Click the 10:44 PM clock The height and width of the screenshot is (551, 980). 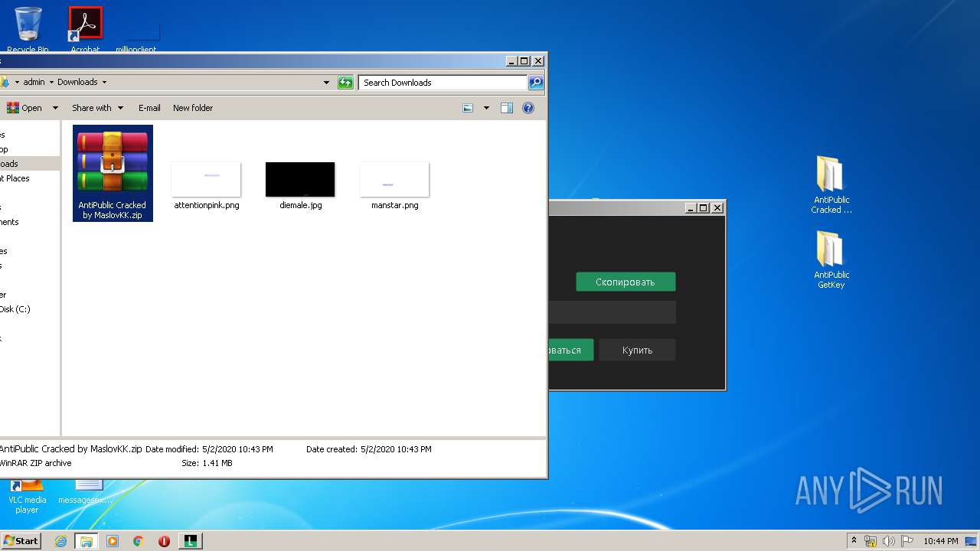(940, 541)
